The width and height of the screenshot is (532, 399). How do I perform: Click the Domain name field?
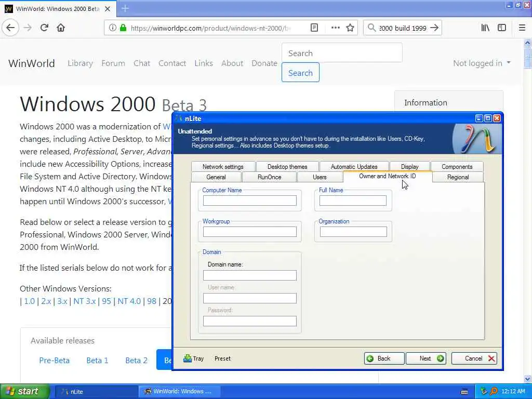250,275
